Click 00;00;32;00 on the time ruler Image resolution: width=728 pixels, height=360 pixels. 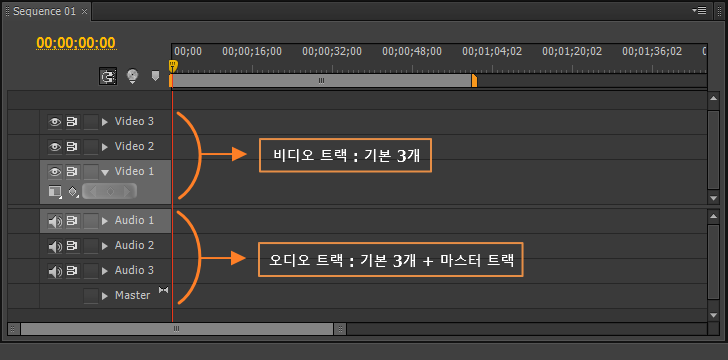coord(332,52)
